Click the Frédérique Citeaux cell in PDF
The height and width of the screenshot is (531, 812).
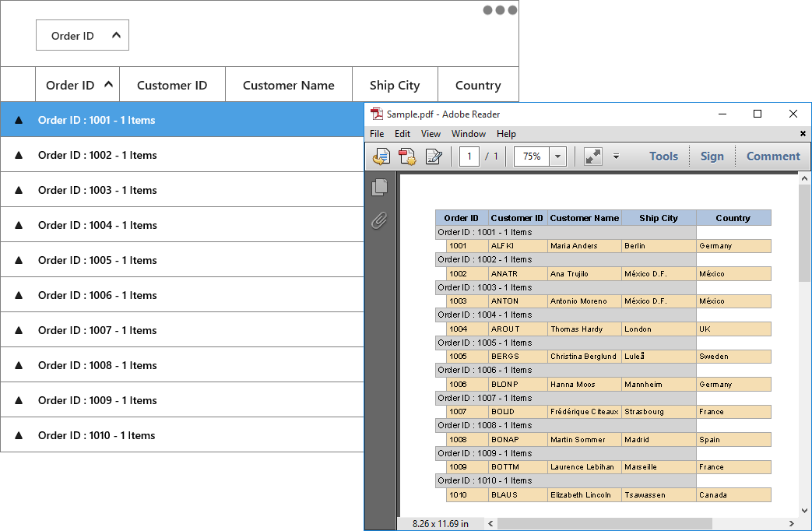[584, 412]
